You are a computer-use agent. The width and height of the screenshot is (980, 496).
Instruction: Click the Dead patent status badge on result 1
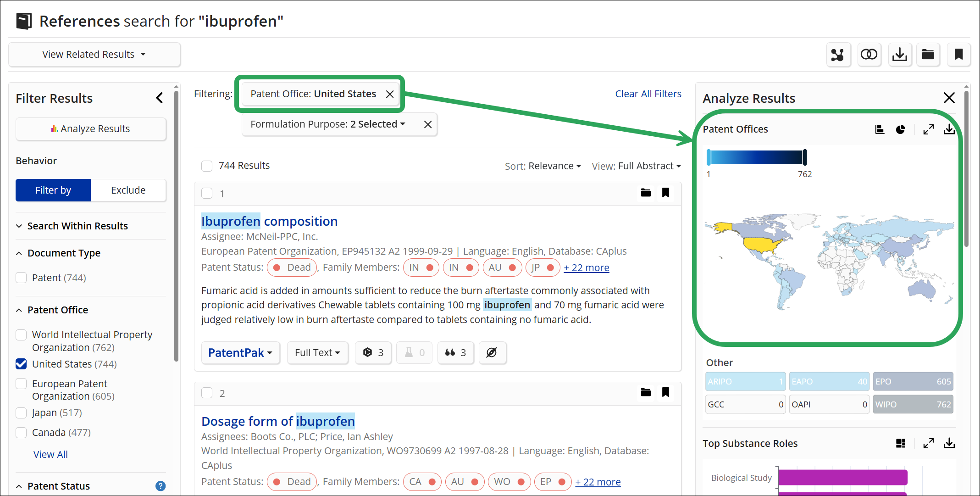pos(292,268)
